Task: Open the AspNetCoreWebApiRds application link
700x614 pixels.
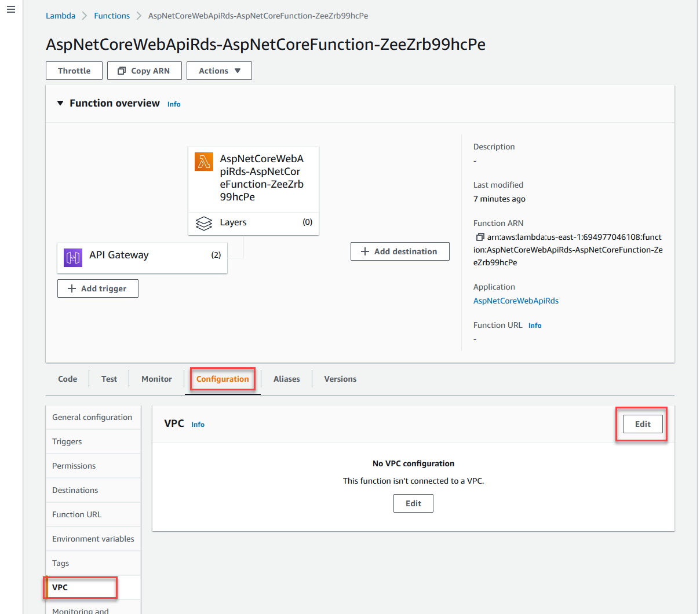Action: point(516,301)
